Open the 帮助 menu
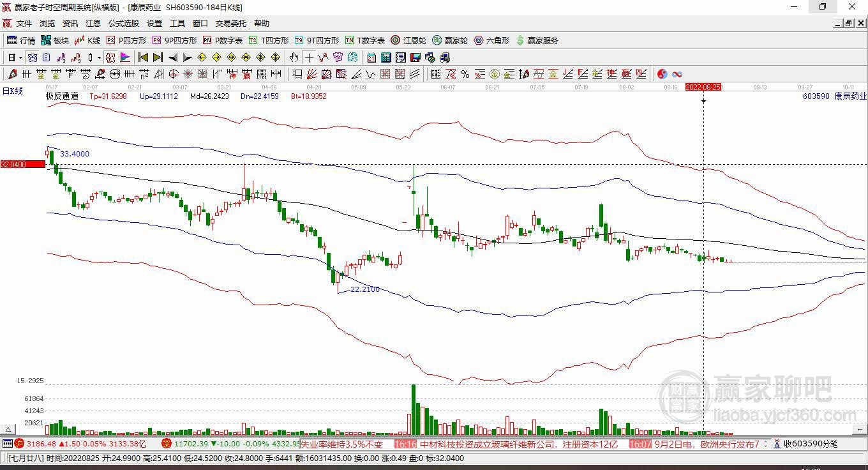The image size is (868, 470). [x=262, y=23]
